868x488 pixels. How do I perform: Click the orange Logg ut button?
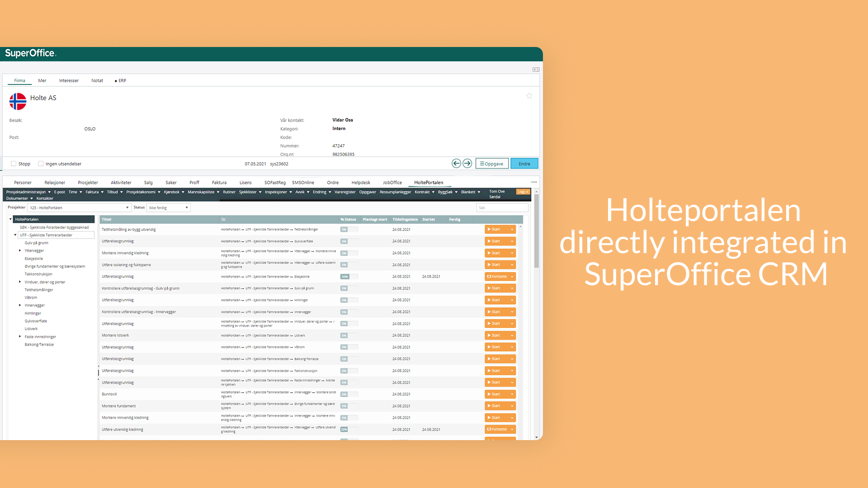click(523, 192)
